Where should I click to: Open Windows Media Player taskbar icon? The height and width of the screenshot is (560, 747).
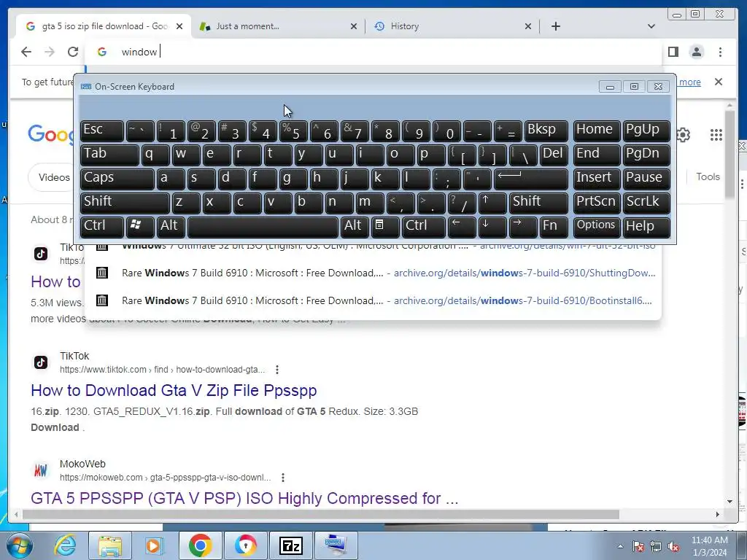(x=154, y=545)
